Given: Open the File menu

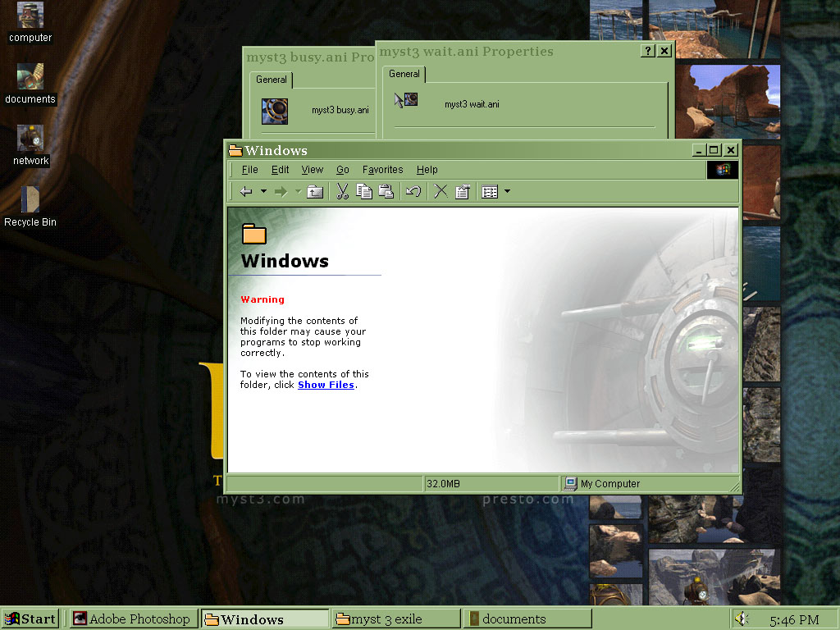Looking at the screenshot, I should pyautogui.click(x=250, y=170).
